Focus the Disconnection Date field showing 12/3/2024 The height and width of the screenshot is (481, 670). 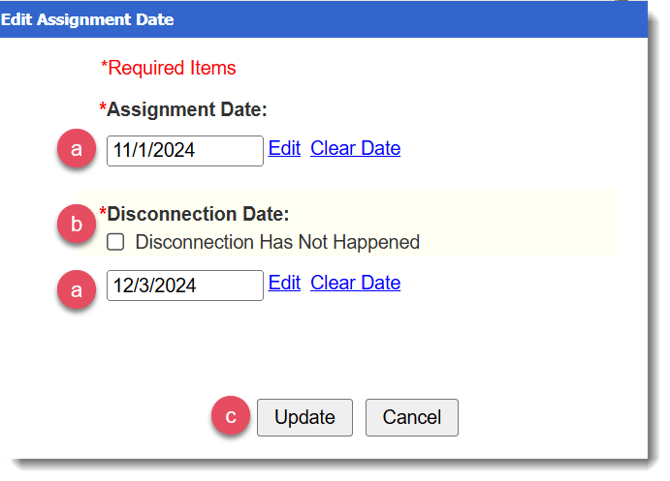pyautogui.click(x=184, y=285)
